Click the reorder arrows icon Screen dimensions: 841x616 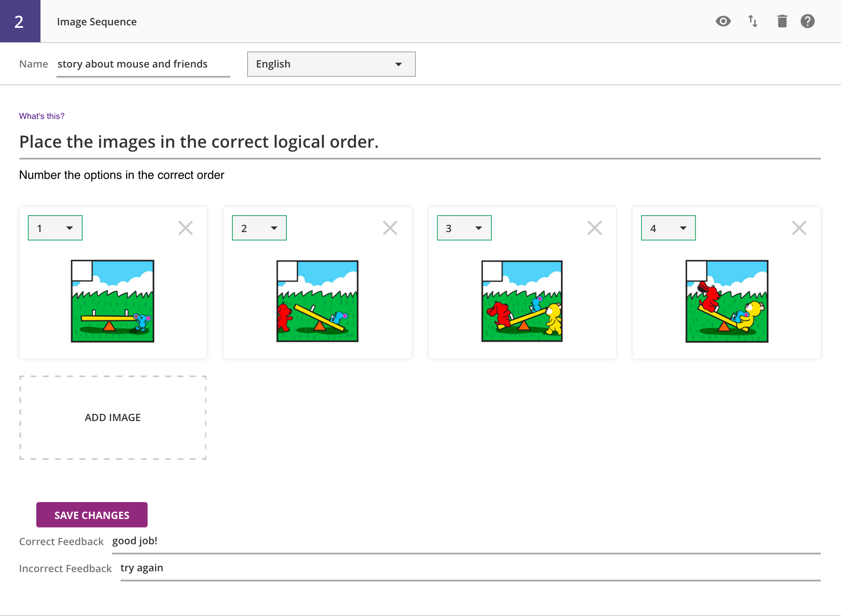[752, 21]
